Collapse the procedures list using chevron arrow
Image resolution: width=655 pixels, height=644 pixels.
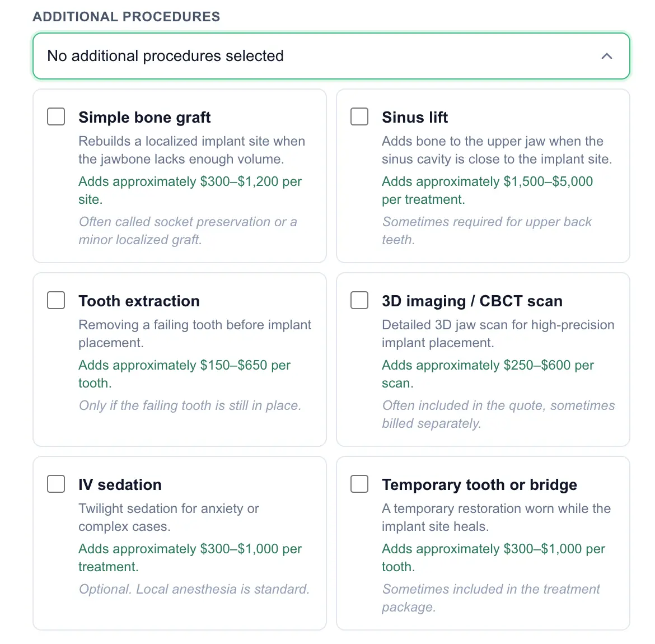[x=606, y=56]
